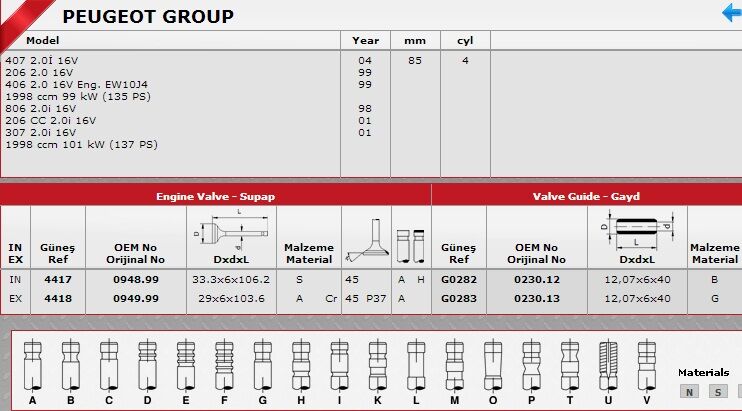Choose valve stem type O icon
This screenshot has width=742, height=411.
(x=492, y=364)
